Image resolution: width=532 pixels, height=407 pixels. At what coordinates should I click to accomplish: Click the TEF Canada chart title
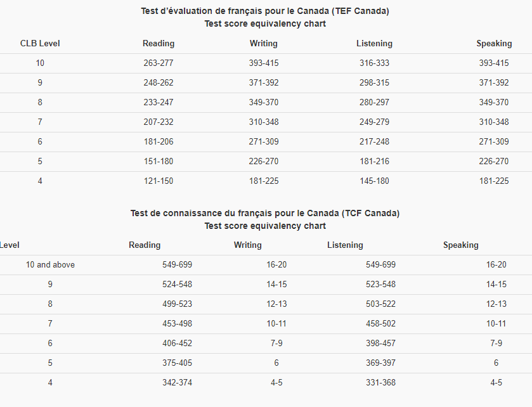(x=265, y=11)
